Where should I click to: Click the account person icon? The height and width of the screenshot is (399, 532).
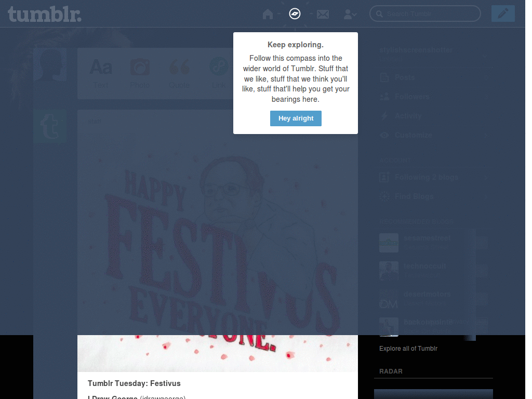[x=348, y=14]
